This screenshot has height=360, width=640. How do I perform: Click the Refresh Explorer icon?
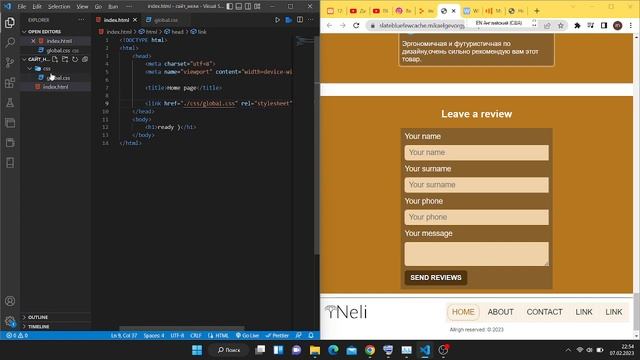point(75,60)
